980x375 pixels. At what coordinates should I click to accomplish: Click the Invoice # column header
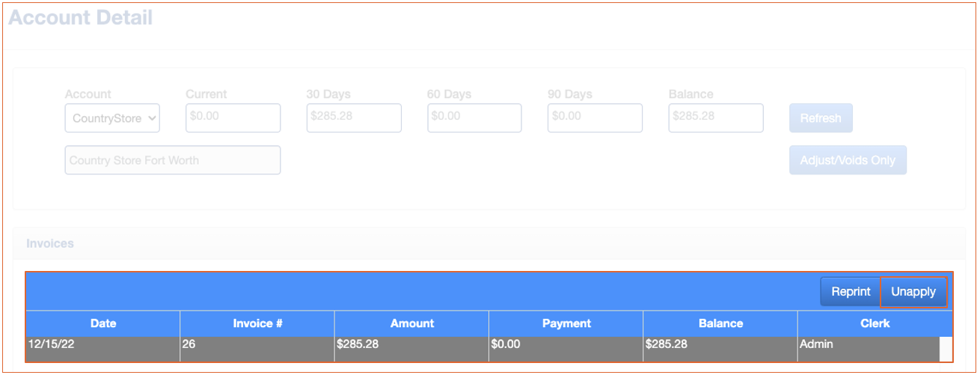(x=257, y=323)
